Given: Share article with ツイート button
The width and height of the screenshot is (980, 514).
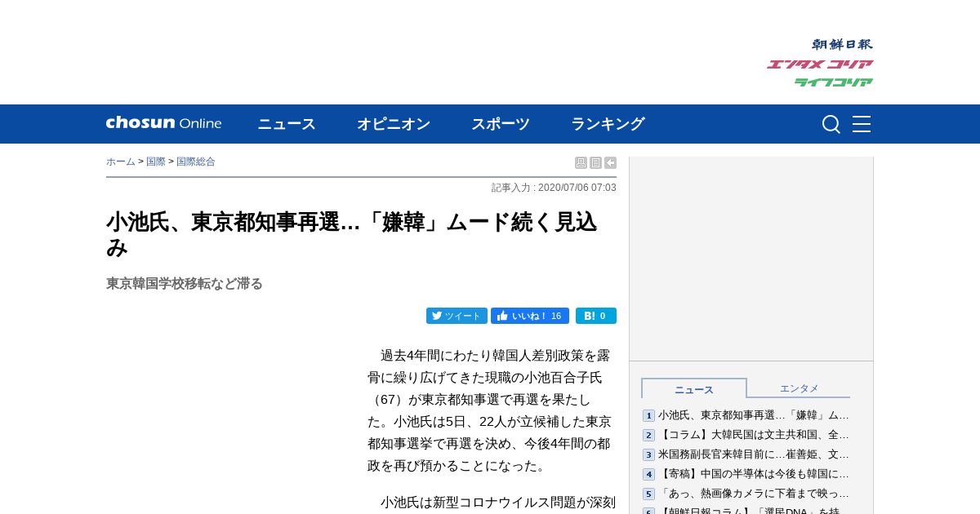Looking at the screenshot, I should click(x=457, y=316).
